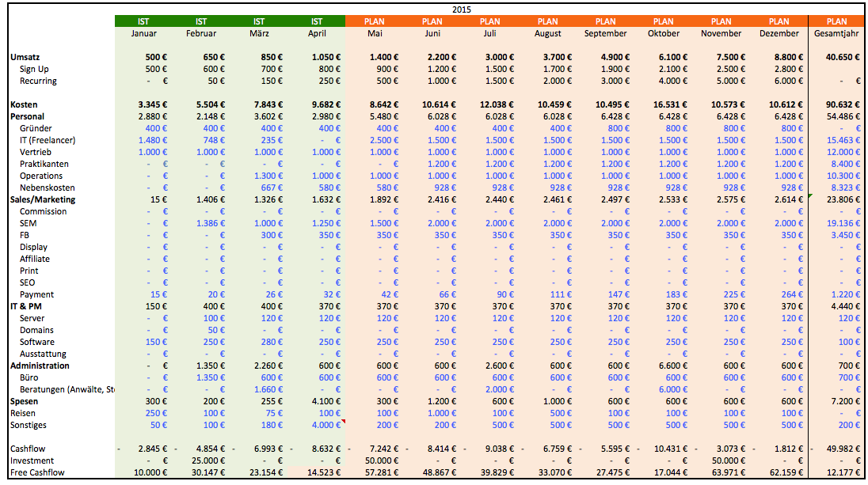
Task: Select Gesamtjahr Personal total 54.486 €
Action: (x=843, y=116)
